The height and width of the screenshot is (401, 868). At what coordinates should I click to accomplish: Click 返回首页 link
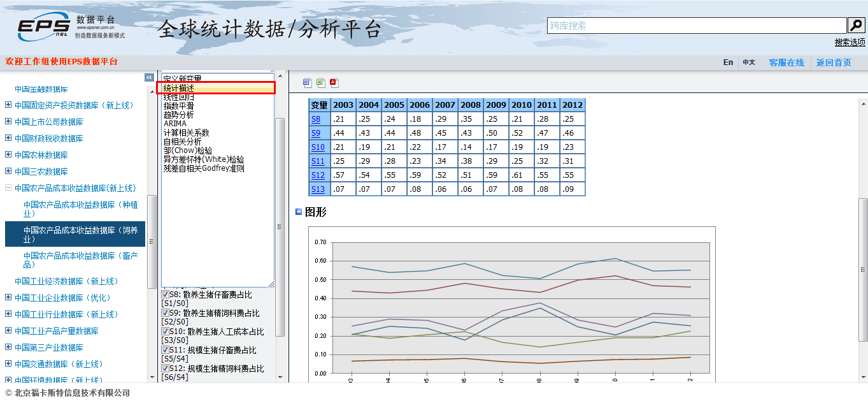click(x=834, y=62)
